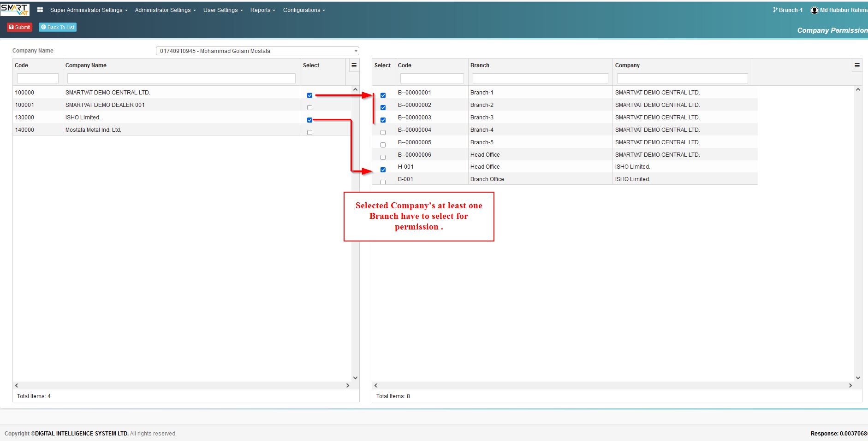
Task: Open the Md Habibur Rahman user profile
Action: tap(839, 10)
